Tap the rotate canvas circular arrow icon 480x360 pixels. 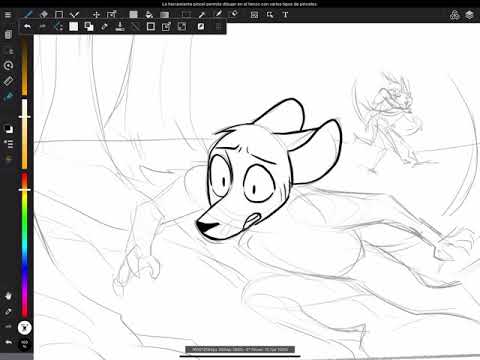coord(8,65)
